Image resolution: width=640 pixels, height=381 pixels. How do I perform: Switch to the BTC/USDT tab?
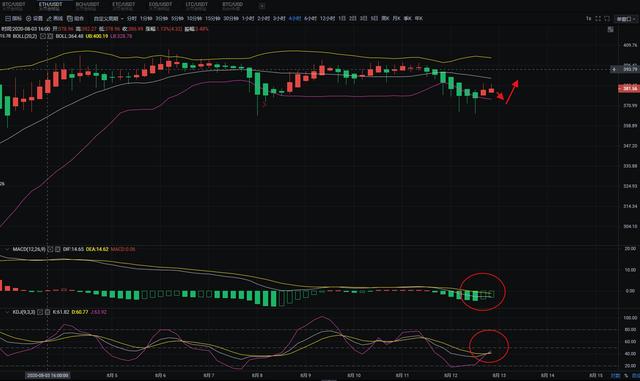tap(14, 5)
